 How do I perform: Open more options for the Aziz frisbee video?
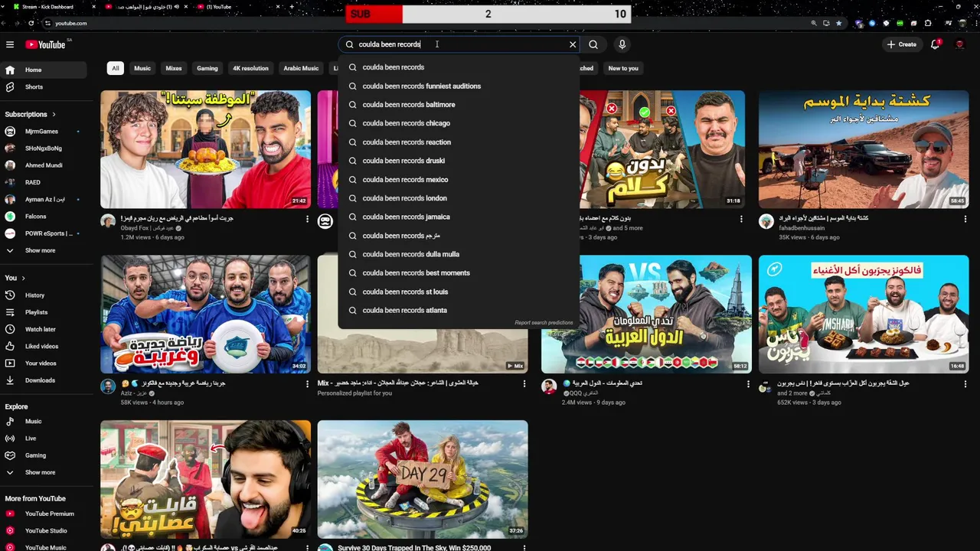point(307,384)
